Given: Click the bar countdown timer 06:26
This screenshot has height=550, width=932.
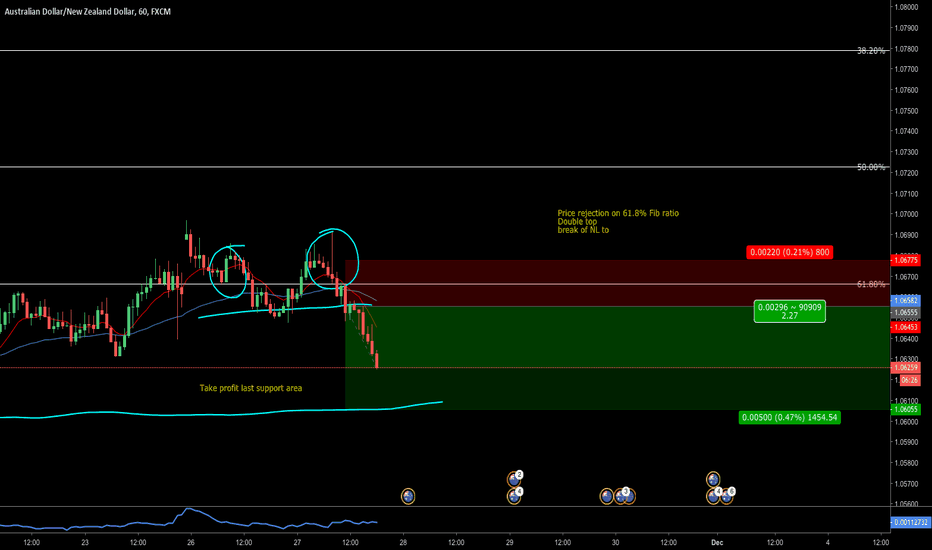Looking at the screenshot, I should click(x=910, y=380).
